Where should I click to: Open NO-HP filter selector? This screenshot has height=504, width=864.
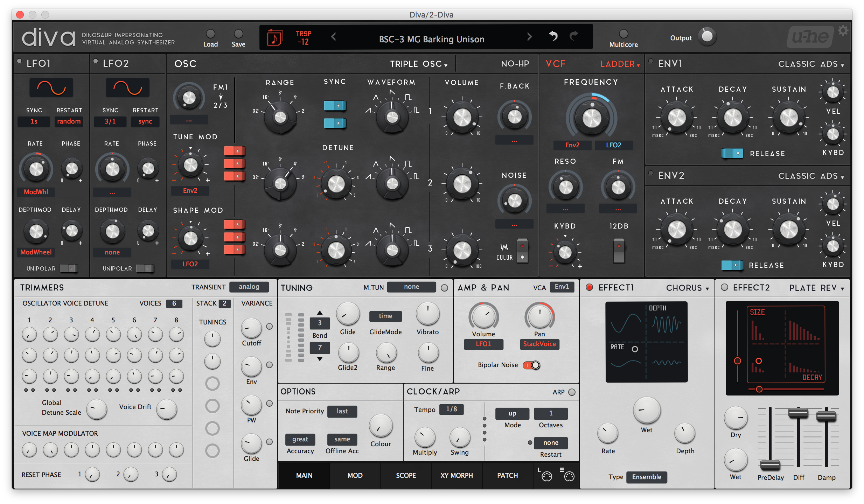(x=515, y=64)
